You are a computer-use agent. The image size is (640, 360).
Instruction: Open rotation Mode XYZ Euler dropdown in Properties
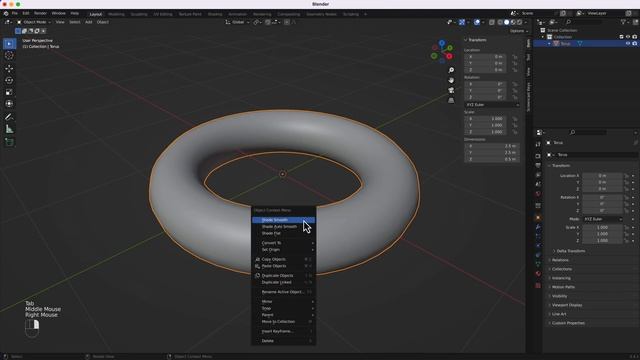point(602,219)
